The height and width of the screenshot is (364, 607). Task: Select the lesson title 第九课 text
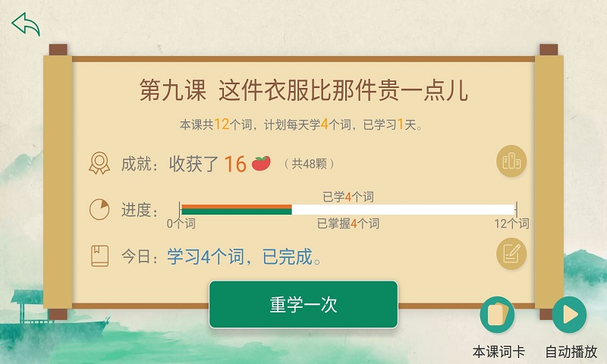pos(173,90)
